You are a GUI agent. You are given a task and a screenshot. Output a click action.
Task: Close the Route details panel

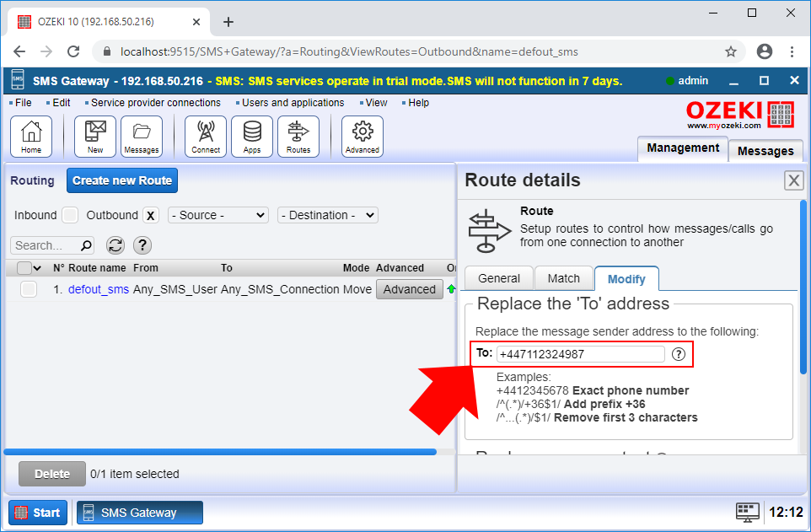tap(793, 180)
